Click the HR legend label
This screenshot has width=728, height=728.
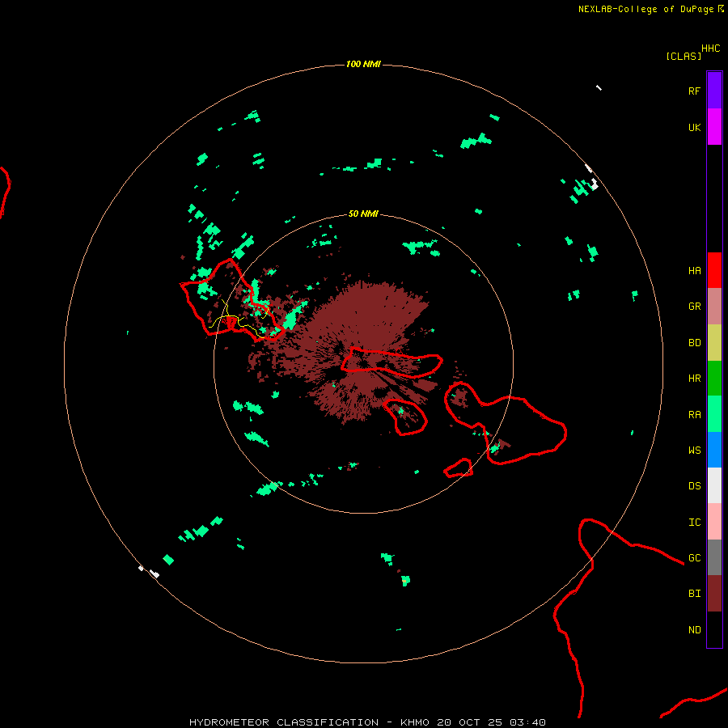(x=695, y=379)
